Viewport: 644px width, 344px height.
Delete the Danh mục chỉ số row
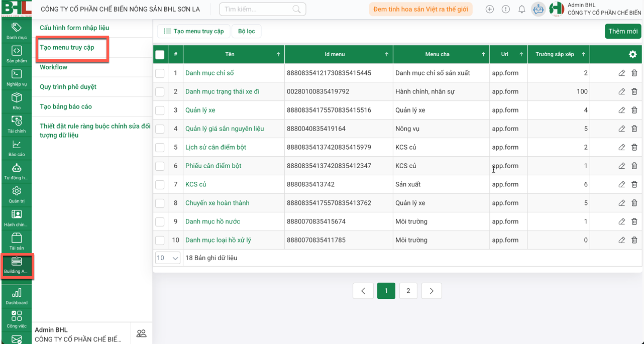click(634, 73)
